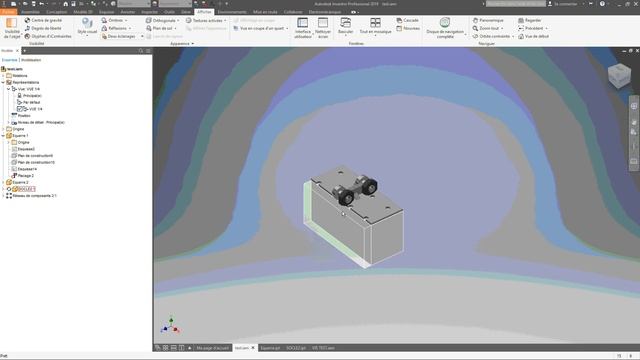Viewport: 640px width, 360px height.
Task: Open the Style visuel menu
Action: 87,27
